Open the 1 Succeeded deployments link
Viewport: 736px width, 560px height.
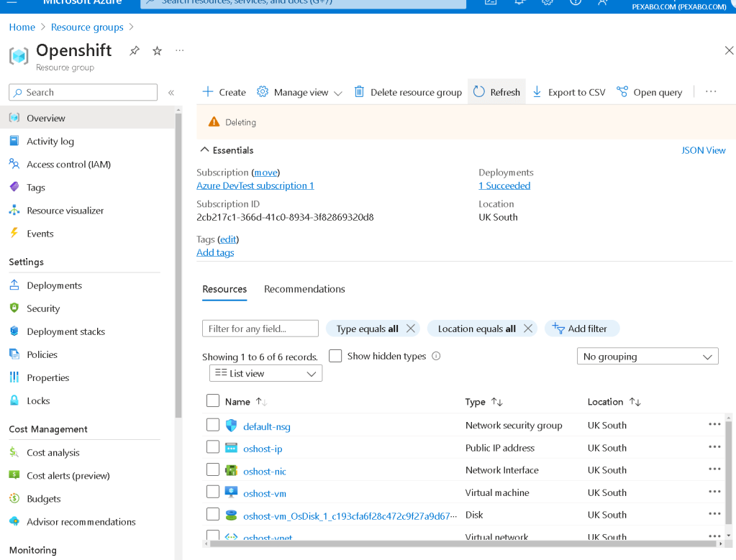click(x=504, y=185)
